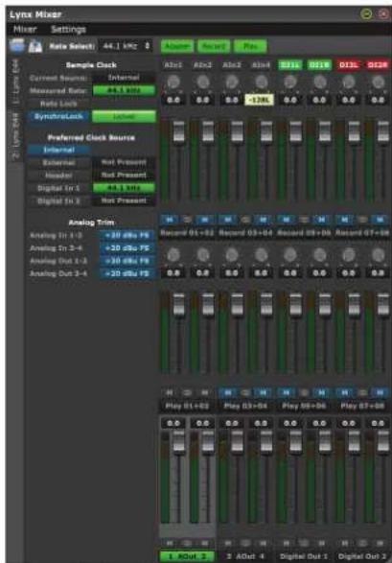Click the 0.0 gain field under AIn1
392x563 pixels.
[173, 100]
